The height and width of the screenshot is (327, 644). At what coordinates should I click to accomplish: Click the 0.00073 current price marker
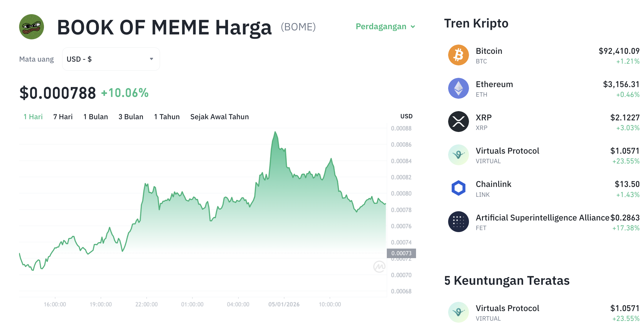[x=402, y=253]
